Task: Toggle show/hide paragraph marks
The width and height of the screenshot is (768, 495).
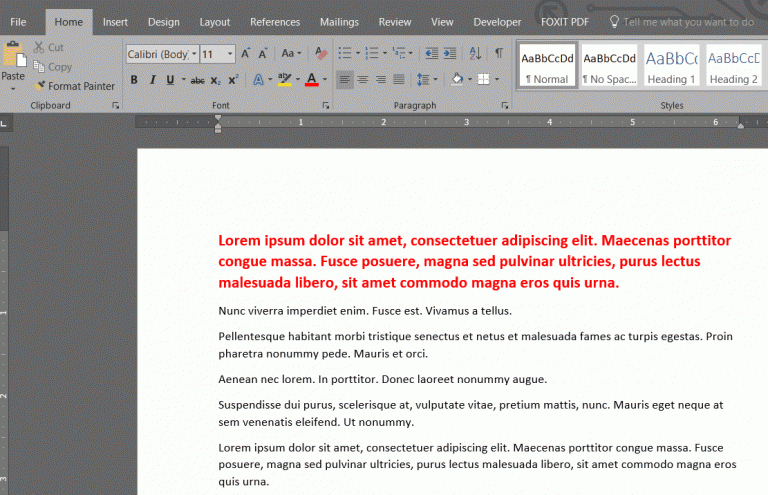Action: click(499, 53)
